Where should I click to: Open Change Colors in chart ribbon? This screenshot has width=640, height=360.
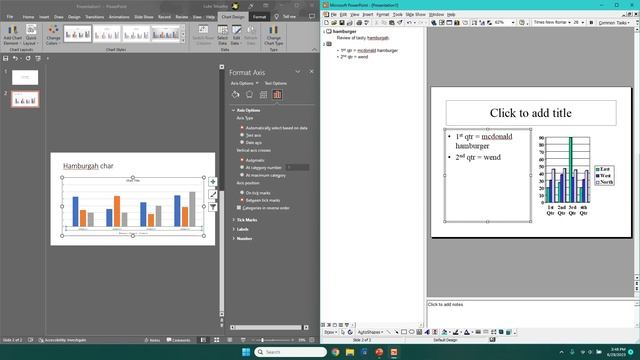point(53,35)
